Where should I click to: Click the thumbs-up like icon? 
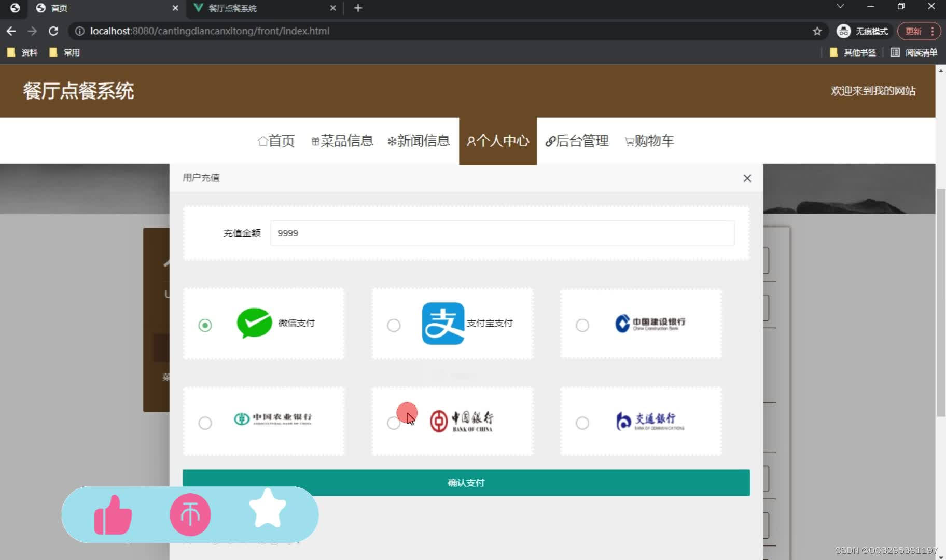coord(113,515)
